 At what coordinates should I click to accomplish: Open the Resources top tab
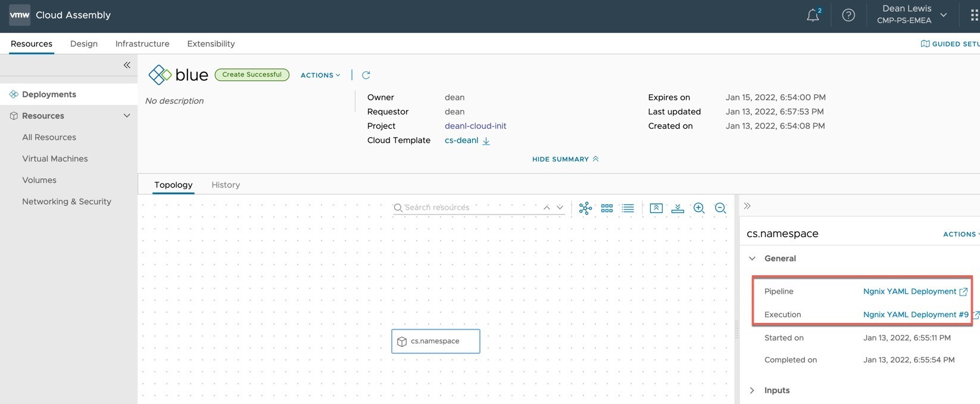coord(32,43)
